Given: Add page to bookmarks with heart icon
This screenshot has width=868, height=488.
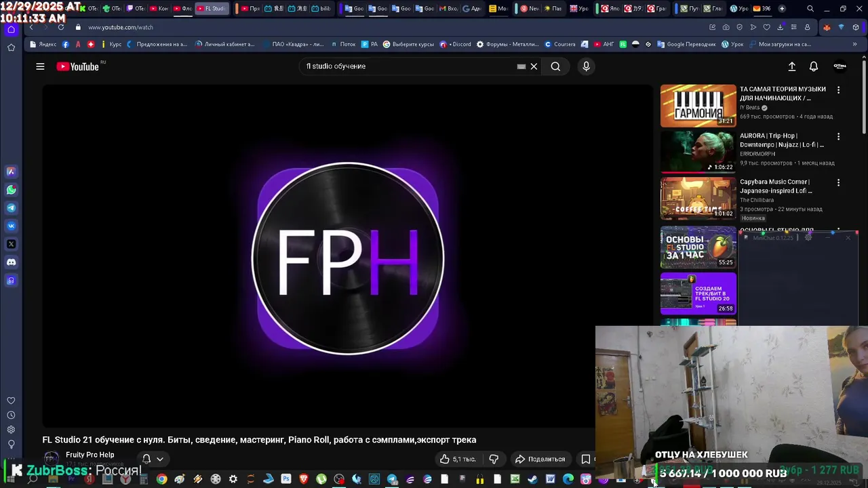Looking at the screenshot, I should [x=766, y=27].
